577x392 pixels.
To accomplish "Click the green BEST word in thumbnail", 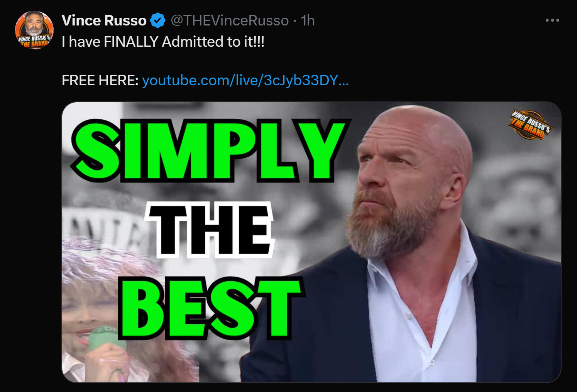I will pos(212,309).
